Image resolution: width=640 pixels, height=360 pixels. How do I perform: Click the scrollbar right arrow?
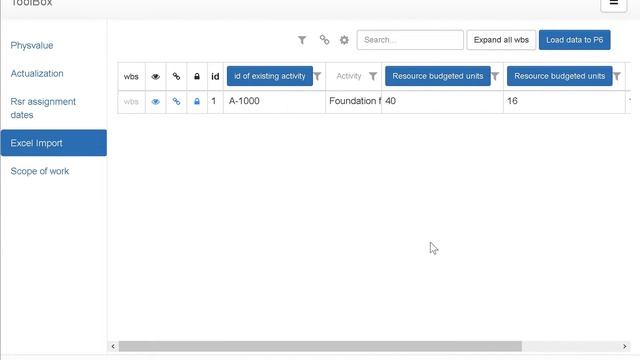pos(624,346)
